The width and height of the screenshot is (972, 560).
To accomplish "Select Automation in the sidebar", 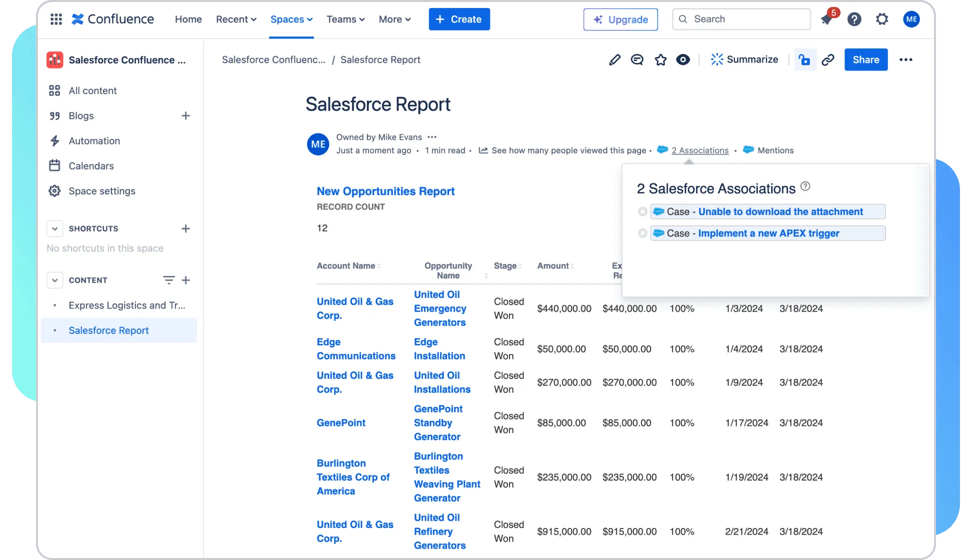I will click(x=94, y=141).
